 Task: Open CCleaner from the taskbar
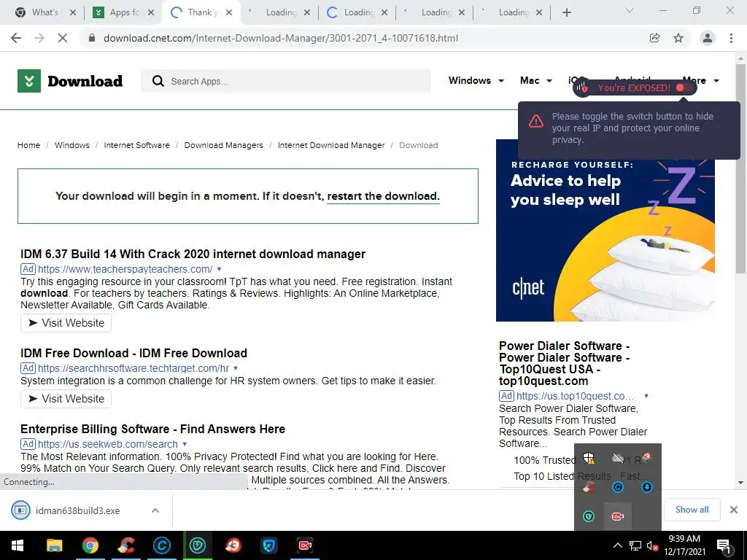tap(125, 545)
